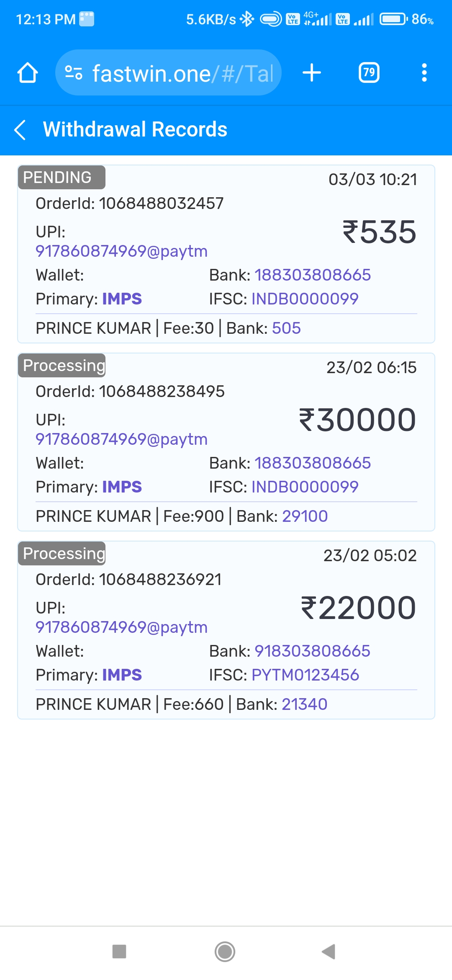Tap Android recent apps square button
The image size is (452, 980).
click(x=119, y=952)
